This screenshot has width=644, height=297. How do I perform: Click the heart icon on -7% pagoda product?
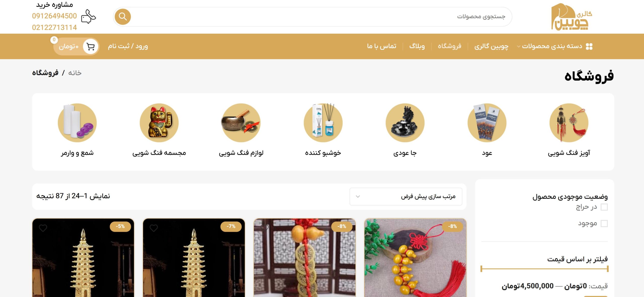click(x=154, y=228)
